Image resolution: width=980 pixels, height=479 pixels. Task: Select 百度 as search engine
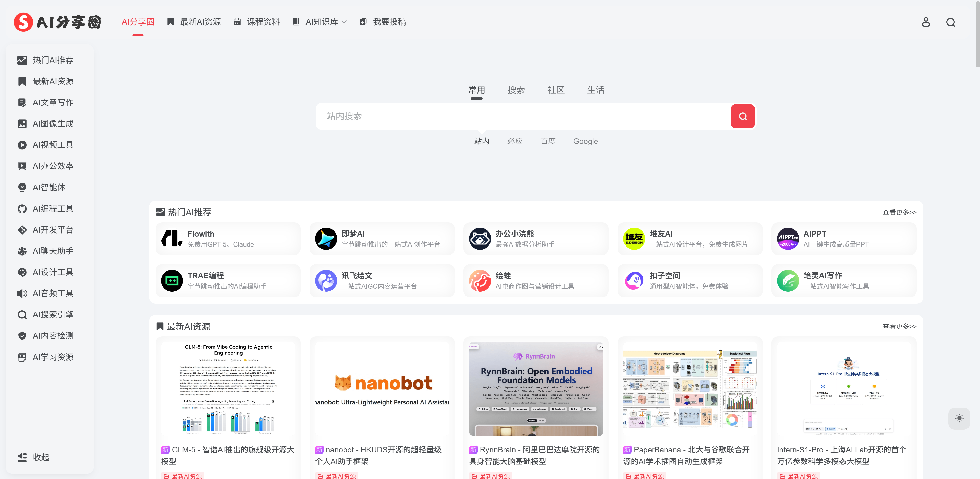point(548,142)
